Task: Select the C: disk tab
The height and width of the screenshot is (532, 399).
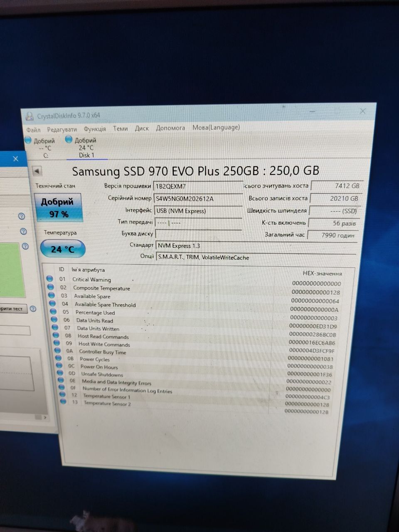Action: (44, 148)
